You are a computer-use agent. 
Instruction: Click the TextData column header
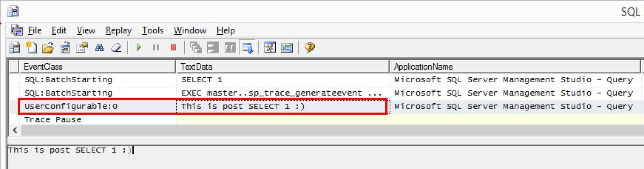(283, 67)
